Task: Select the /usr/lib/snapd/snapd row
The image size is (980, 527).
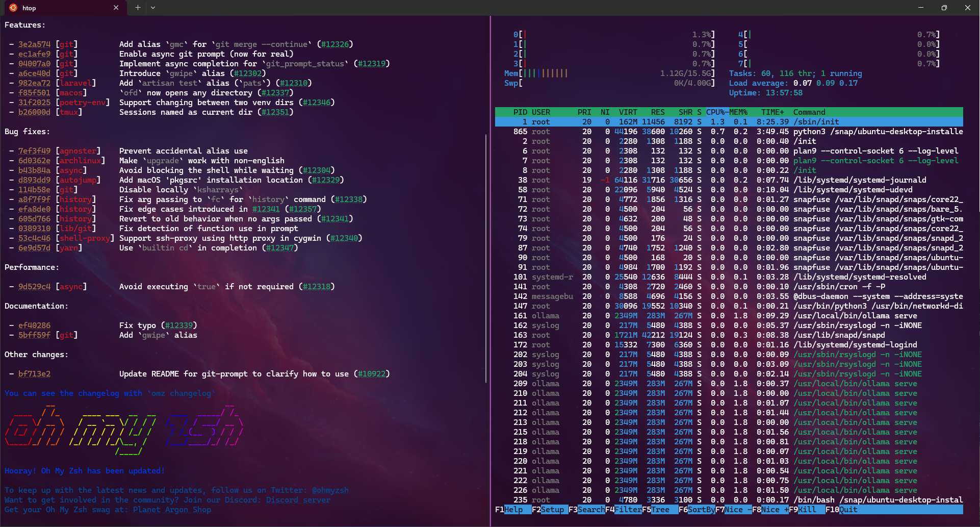Action: (729, 335)
